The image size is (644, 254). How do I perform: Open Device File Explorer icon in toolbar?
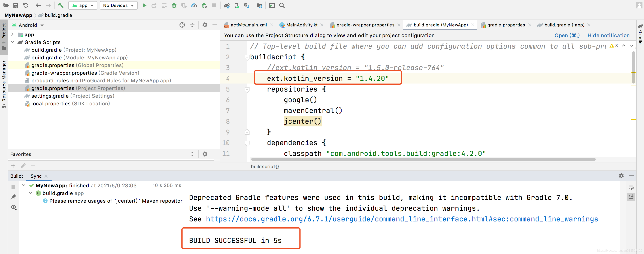tap(259, 5)
